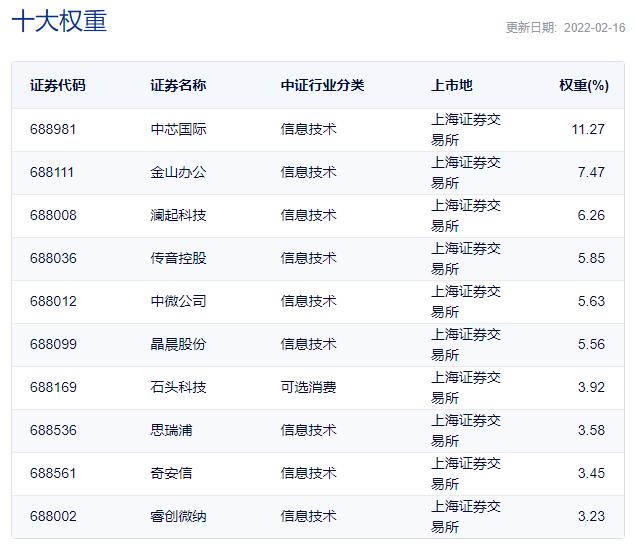The height and width of the screenshot is (556, 635).
Task: Select security code 688536
Action: pyautogui.click(x=53, y=431)
